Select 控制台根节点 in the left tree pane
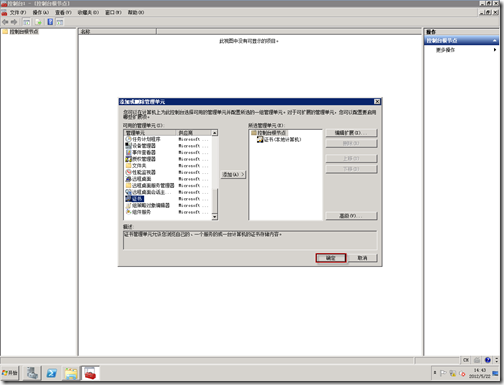The image size is (504, 385). [x=24, y=32]
